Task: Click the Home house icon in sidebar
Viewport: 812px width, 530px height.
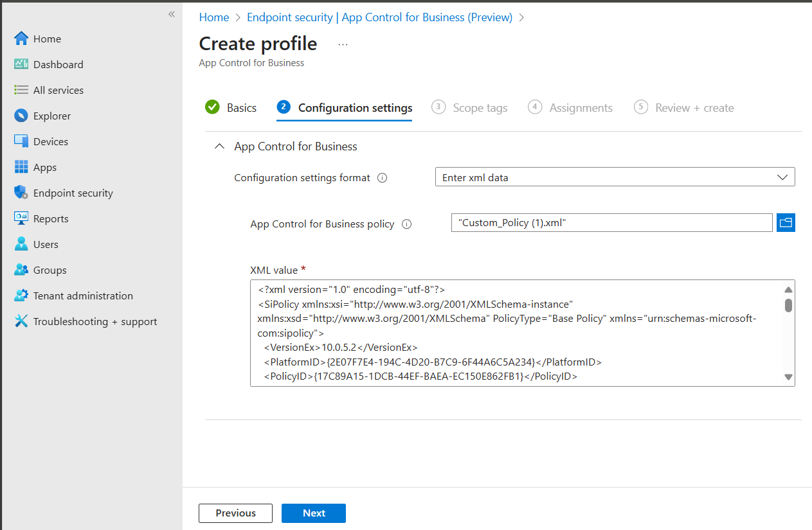Action: (21, 39)
